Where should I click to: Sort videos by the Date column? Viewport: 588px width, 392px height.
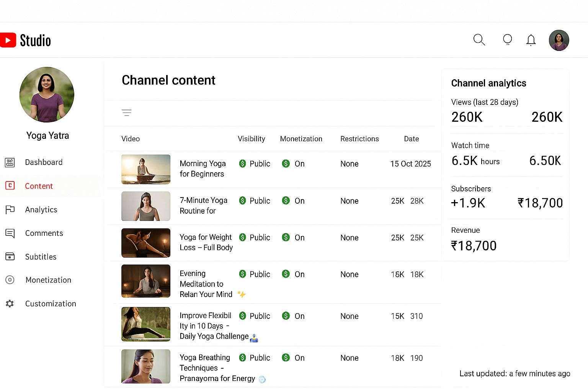point(411,139)
